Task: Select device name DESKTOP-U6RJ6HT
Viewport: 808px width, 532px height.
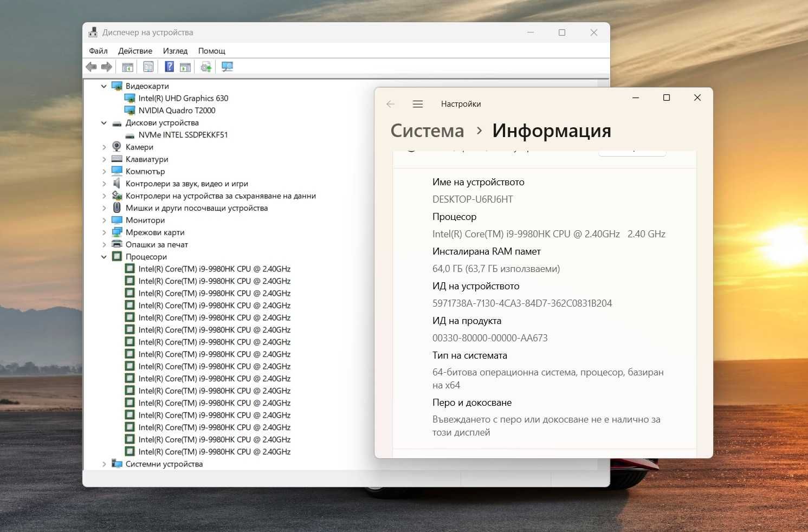Action: pos(473,199)
